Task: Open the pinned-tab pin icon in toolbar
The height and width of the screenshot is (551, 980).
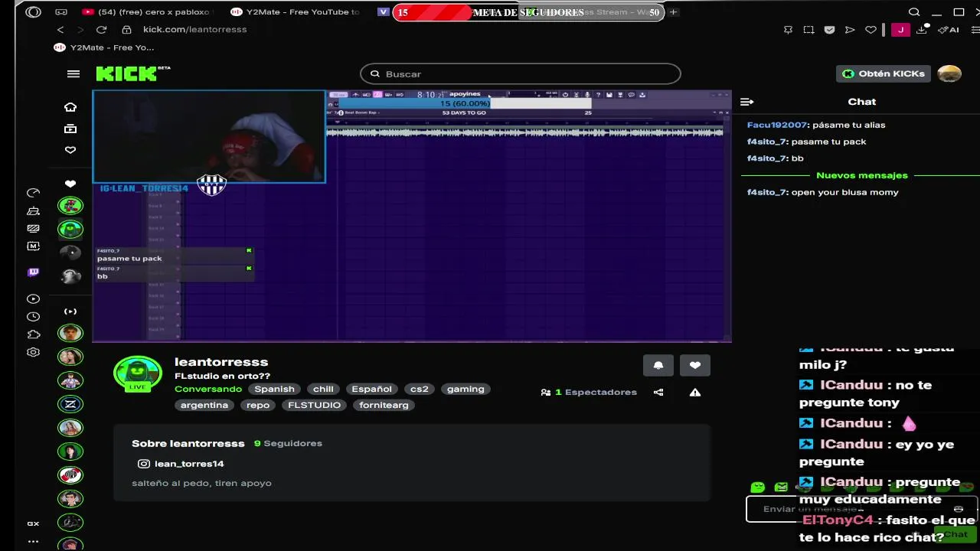Action: pos(788,30)
